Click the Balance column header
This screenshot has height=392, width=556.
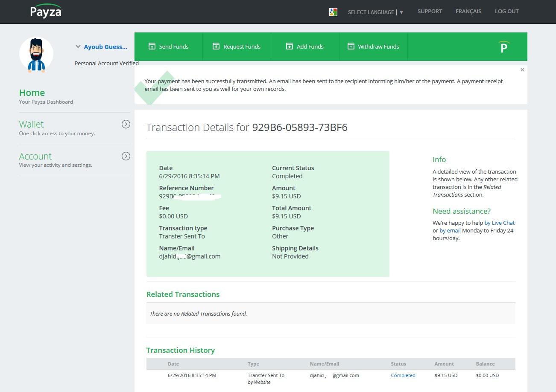(485, 364)
